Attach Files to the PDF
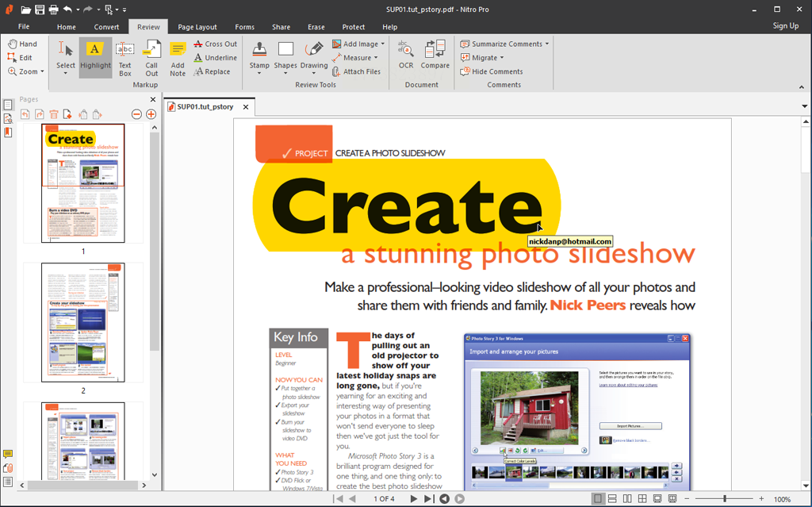Screen dimensions: 812x507 [356, 71]
